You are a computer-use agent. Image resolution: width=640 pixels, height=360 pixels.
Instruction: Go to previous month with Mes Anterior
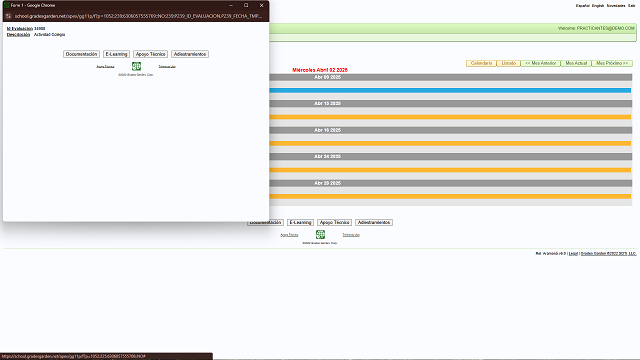pyautogui.click(x=541, y=63)
